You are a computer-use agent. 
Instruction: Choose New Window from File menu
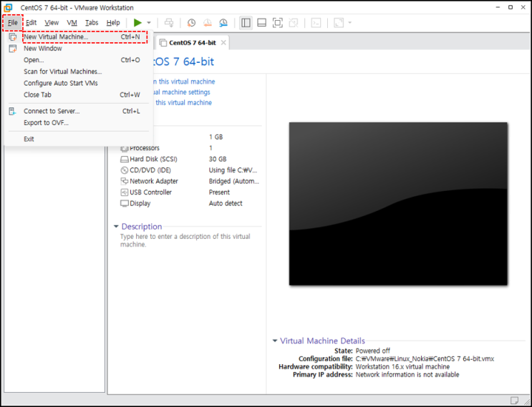click(x=78, y=49)
